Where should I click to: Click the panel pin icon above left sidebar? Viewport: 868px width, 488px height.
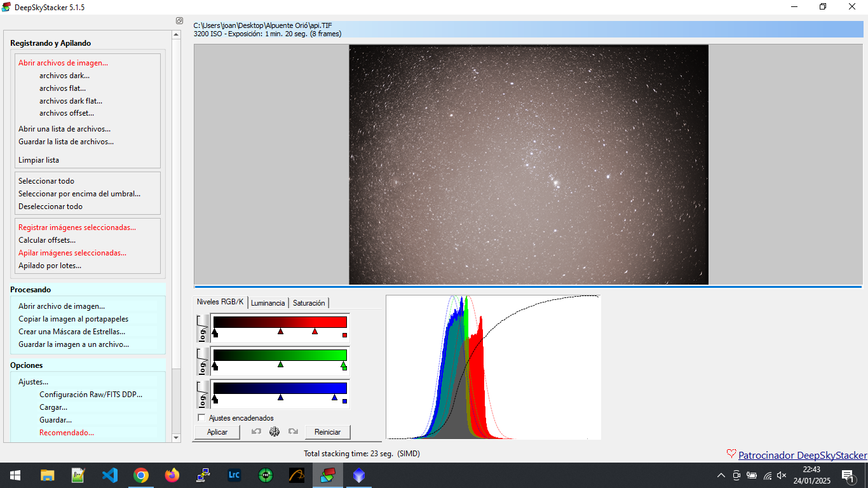pyautogui.click(x=180, y=21)
